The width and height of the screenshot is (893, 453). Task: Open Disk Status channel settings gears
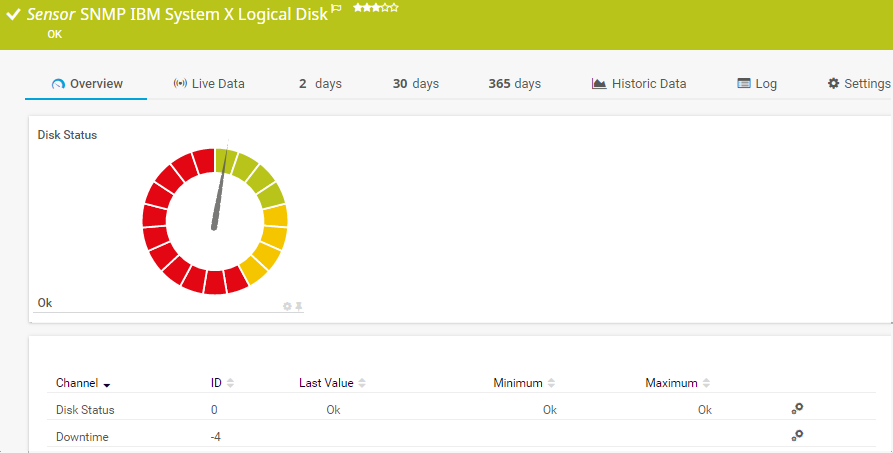click(797, 409)
